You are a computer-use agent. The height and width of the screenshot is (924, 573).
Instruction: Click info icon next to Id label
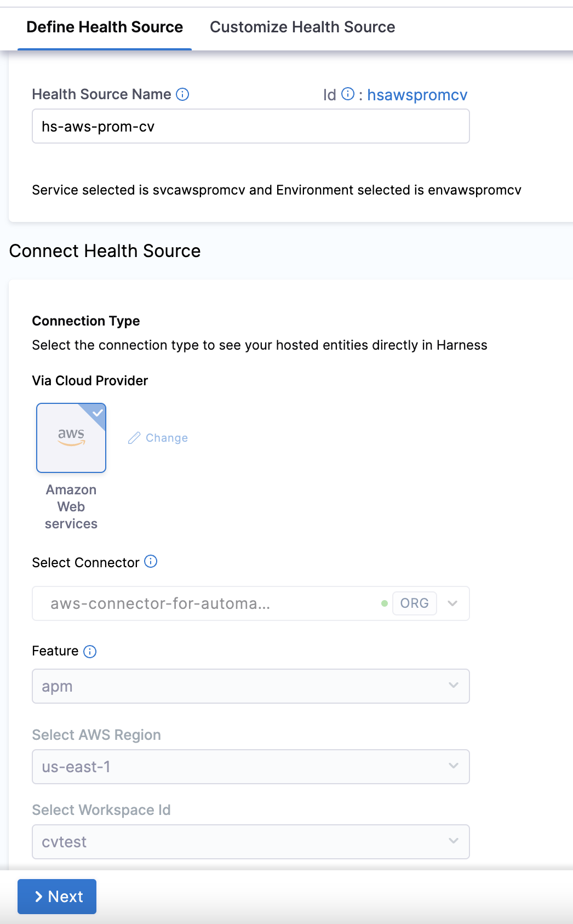tap(348, 94)
